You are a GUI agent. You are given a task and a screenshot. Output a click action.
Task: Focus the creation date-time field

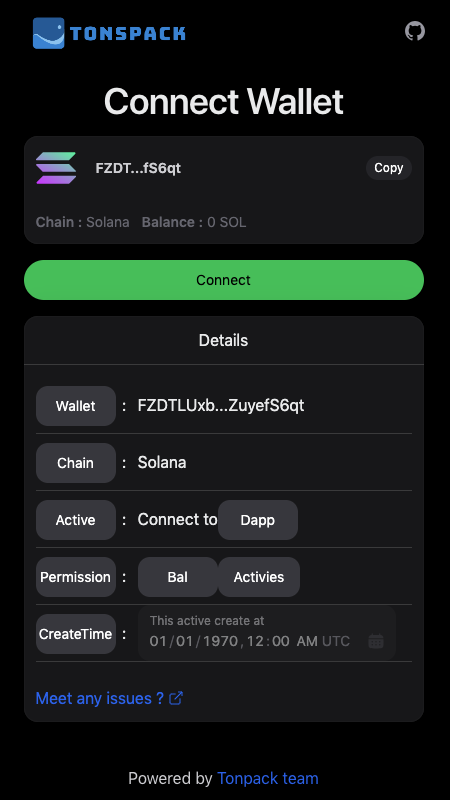(267, 633)
